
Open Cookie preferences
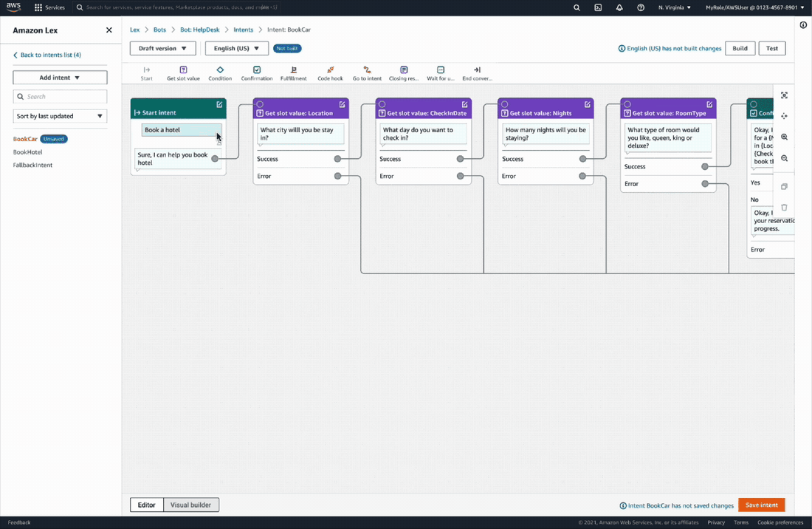pos(780,522)
